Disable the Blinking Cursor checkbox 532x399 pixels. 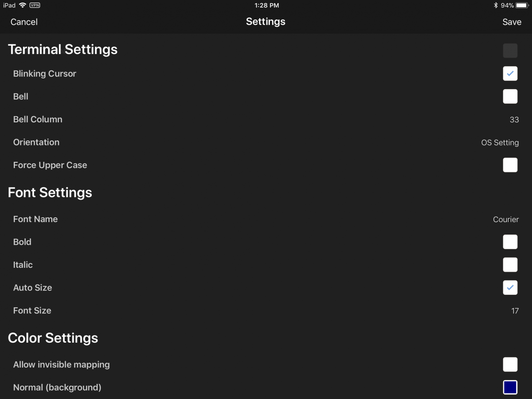[x=510, y=74]
